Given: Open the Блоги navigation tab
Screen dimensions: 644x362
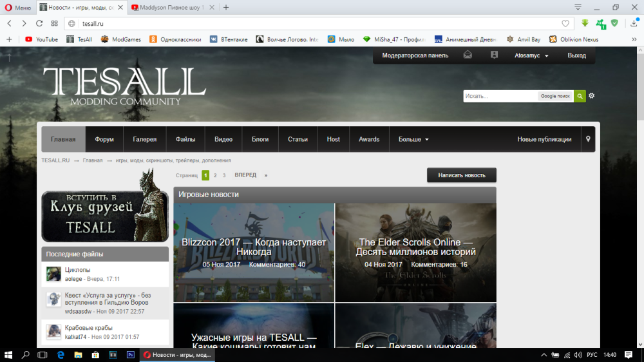Looking at the screenshot, I should (260, 139).
